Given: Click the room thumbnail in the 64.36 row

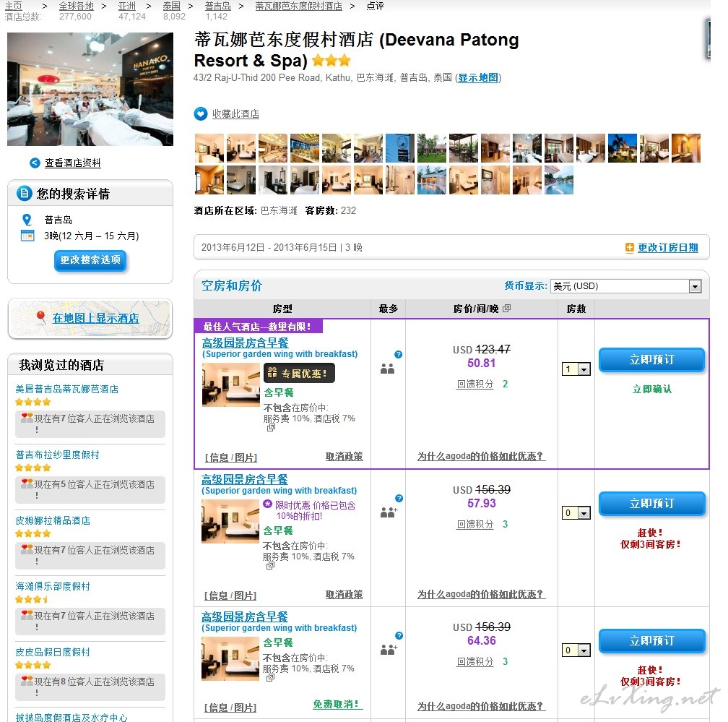Looking at the screenshot, I should click(x=230, y=659).
